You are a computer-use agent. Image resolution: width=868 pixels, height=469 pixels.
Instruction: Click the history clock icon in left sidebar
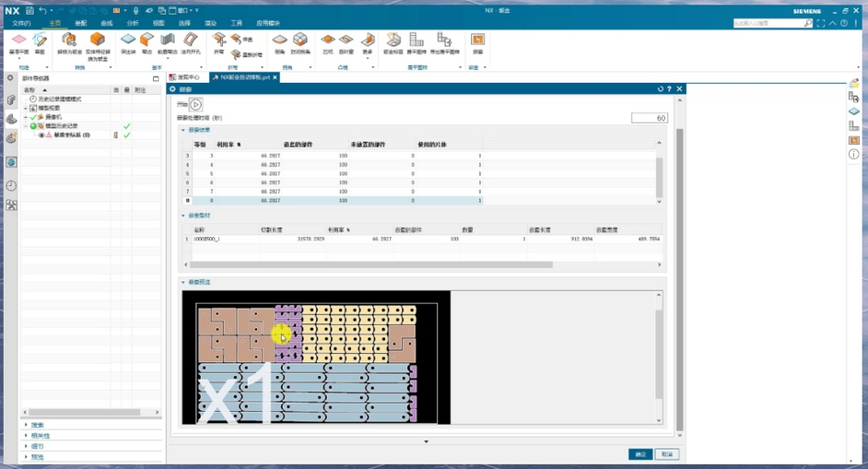11,185
